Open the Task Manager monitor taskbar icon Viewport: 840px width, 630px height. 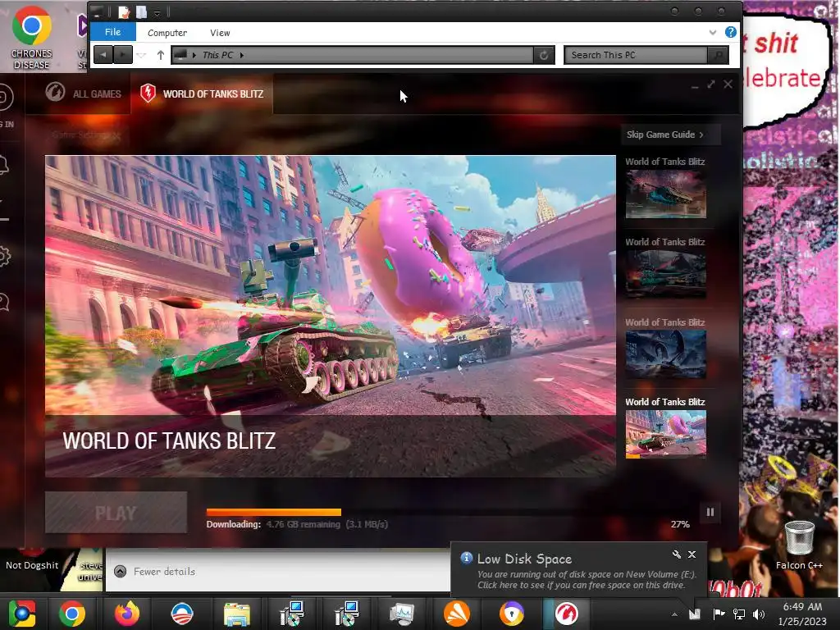click(x=401, y=614)
